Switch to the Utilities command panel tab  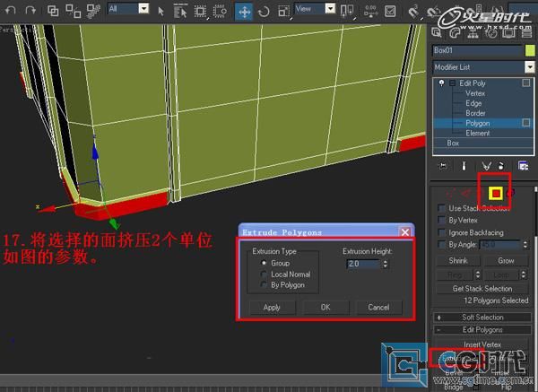(x=526, y=32)
